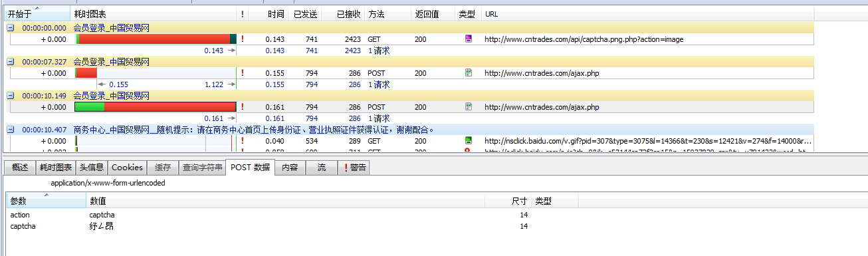Open the 概述 tab

19,168
